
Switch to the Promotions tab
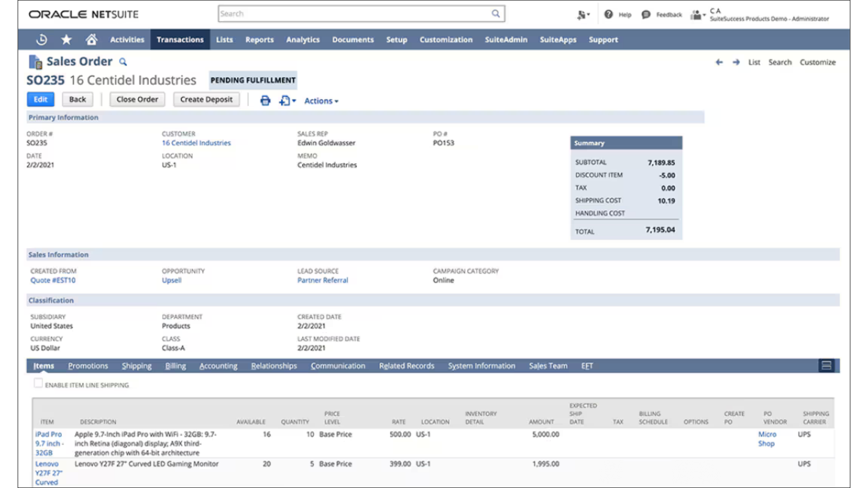(88, 365)
